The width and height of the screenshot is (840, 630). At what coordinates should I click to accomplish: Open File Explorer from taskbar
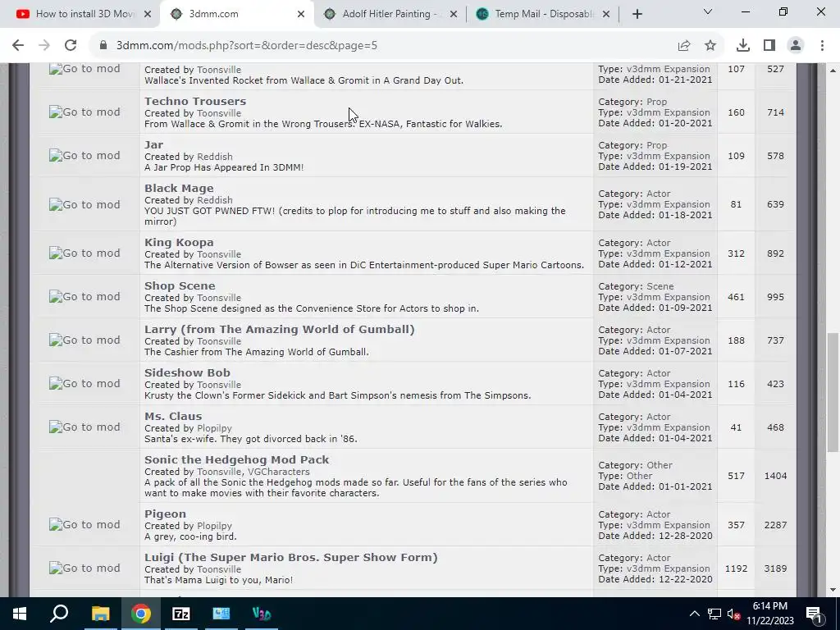point(100,614)
